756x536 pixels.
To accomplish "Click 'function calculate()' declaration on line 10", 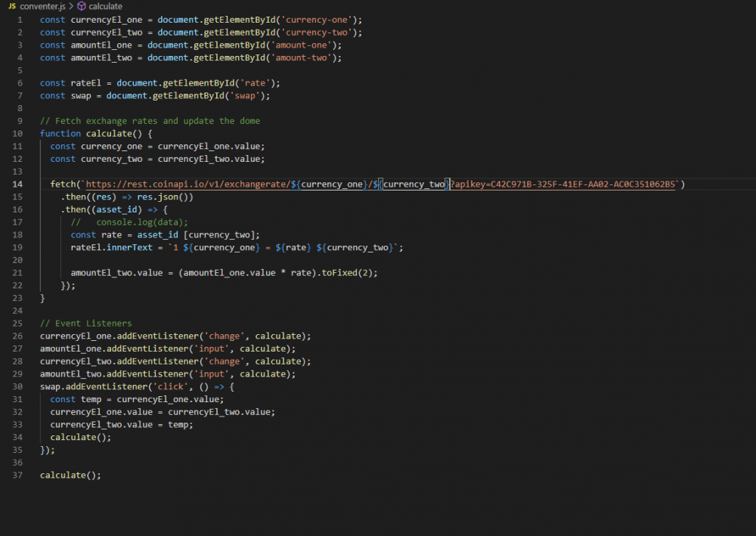I will point(91,134).
